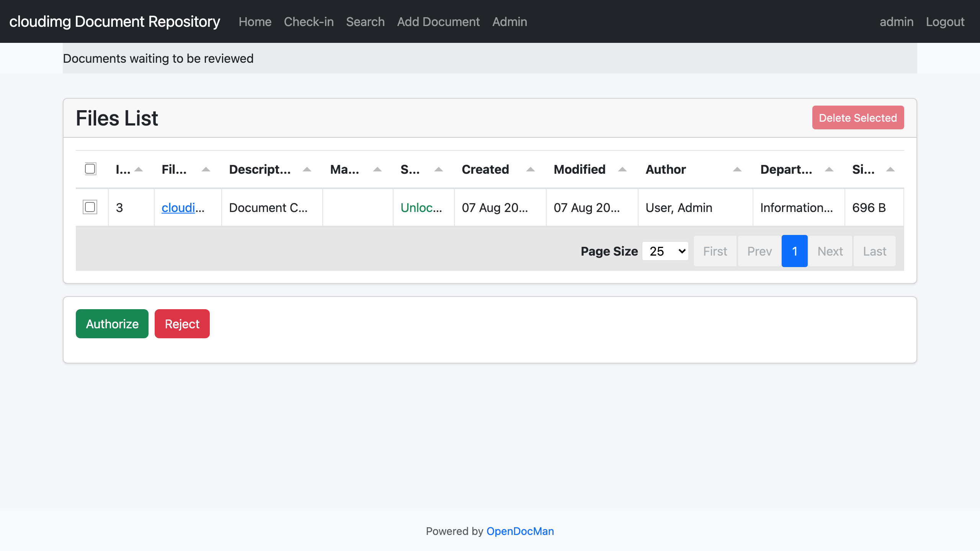The image size is (980, 551).
Task: Sort by Description column arrow
Action: [307, 170]
